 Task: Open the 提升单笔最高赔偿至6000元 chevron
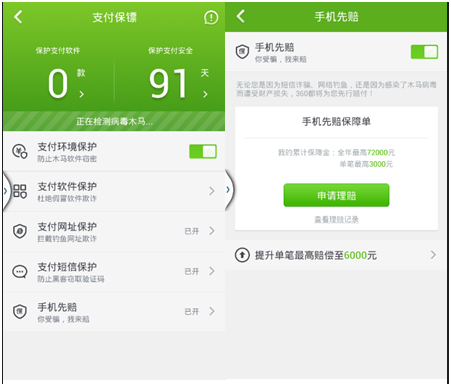point(433,255)
